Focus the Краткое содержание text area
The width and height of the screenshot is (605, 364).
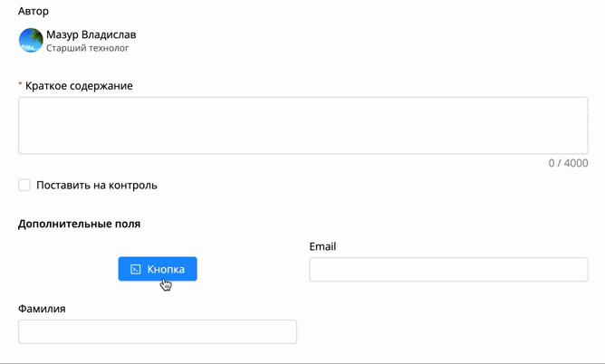pyautogui.click(x=303, y=126)
